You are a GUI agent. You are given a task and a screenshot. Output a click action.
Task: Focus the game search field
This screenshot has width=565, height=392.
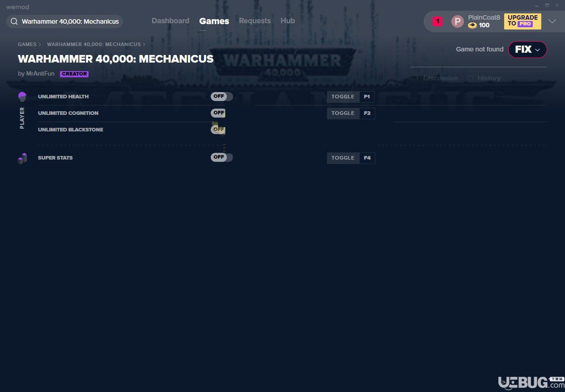64,21
